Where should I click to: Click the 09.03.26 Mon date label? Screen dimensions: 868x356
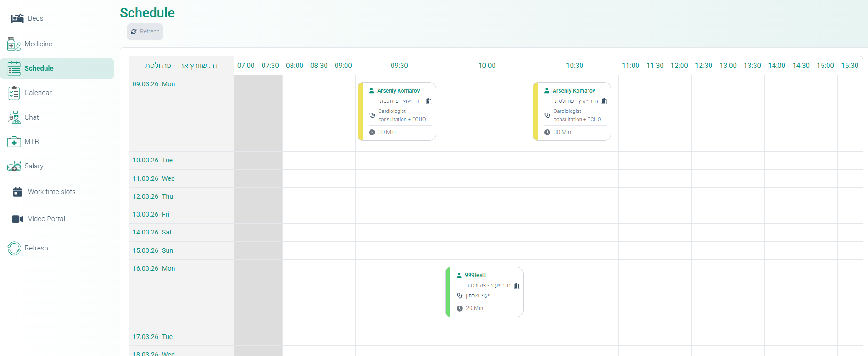coord(154,84)
